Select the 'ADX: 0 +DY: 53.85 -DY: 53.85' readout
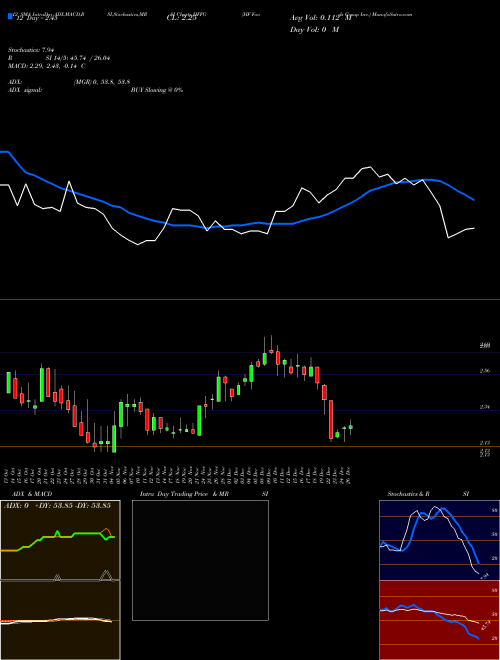The height and width of the screenshot is (660, 500). [57, 505]
